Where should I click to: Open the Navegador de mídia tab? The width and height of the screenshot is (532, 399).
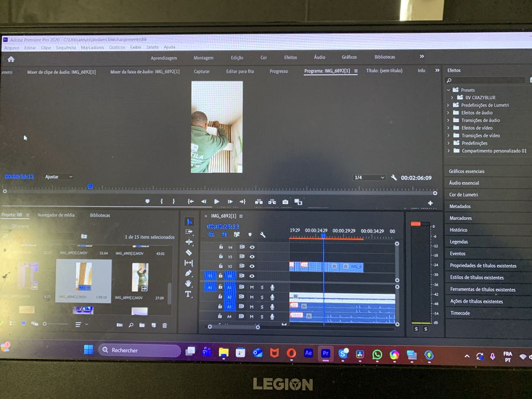pyautogui.click(x=56, y=215)
